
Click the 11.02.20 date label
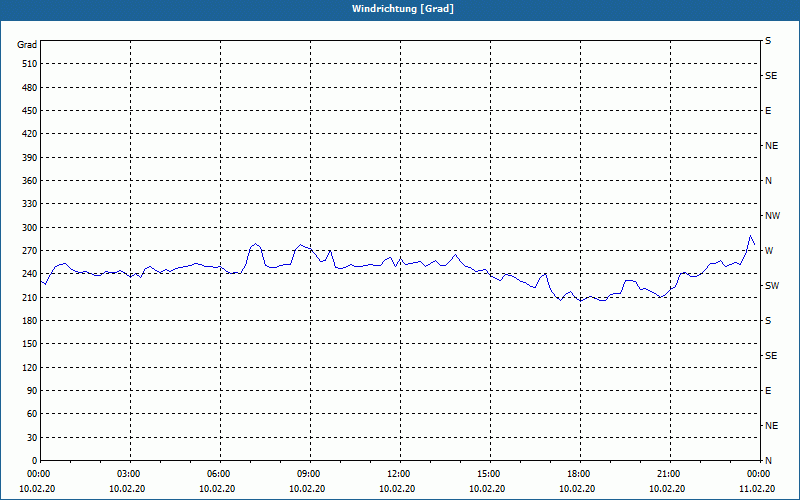(x=757, y=489)
